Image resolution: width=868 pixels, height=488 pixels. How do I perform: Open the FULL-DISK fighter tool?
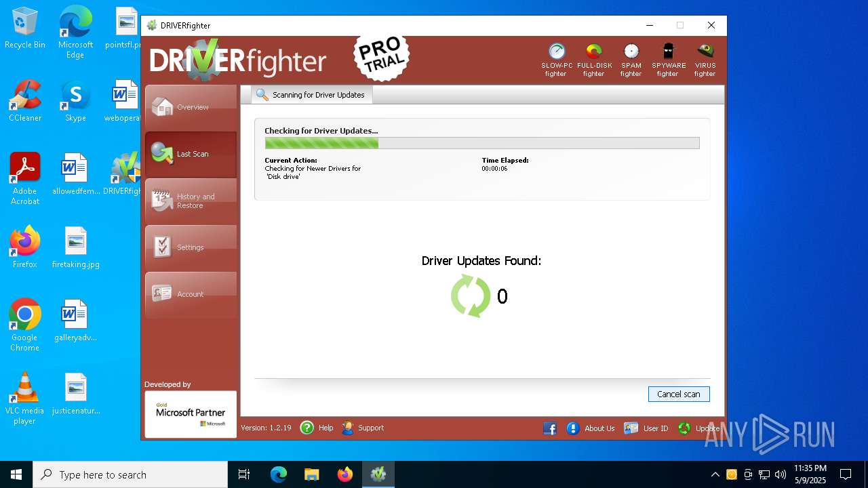[x=594, y=60]
